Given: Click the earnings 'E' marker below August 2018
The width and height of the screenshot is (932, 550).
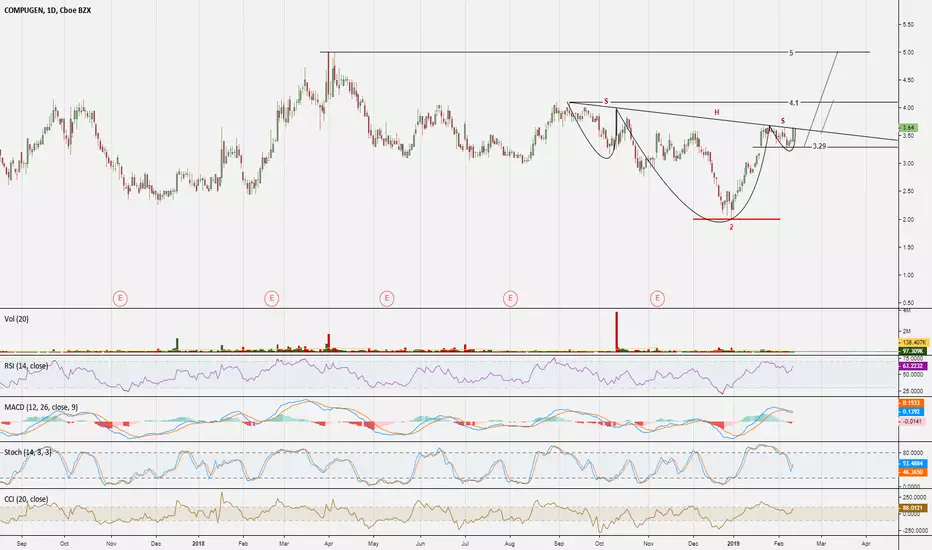Looking at the screenshot, I should pos(510,298).
